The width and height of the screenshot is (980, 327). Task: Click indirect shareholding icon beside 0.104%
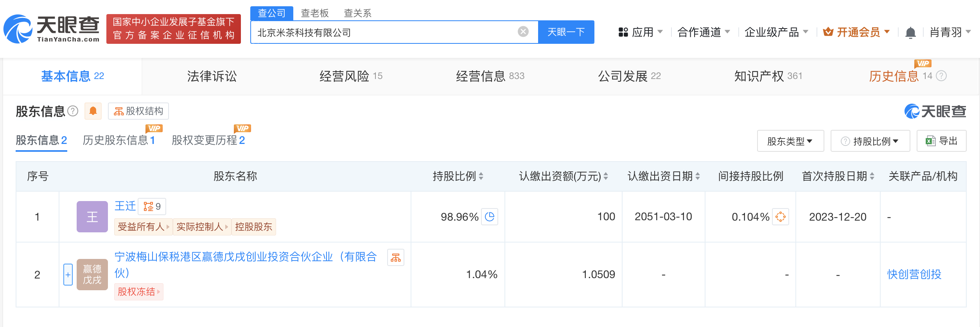[x=781, y=217]
